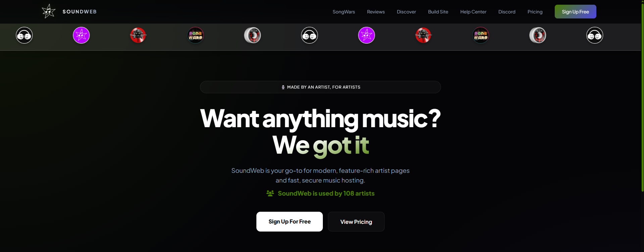Open the Discover nav item
The height and width of the screenshot is (252, 644).
coord(406,12)
